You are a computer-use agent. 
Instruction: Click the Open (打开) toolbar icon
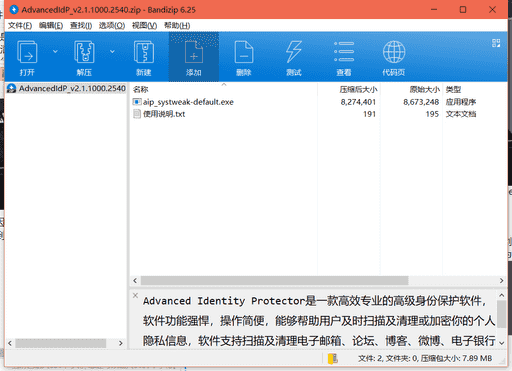click(27, 52)
